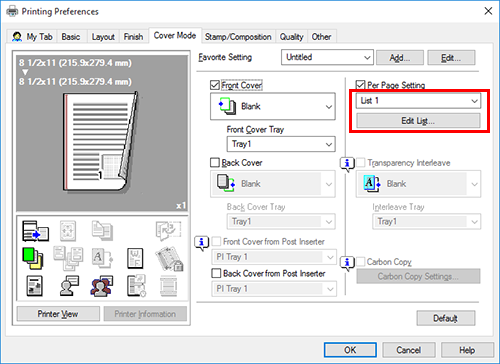Click the document quality preview icon
The height and width of the screenshot is (364, 500).
click(34, 286)
